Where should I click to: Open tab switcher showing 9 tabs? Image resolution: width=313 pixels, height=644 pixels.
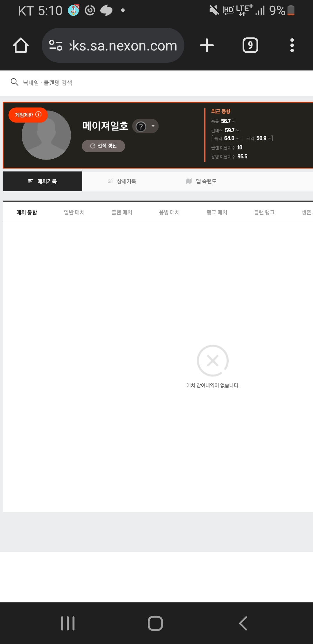coord(250,46)
